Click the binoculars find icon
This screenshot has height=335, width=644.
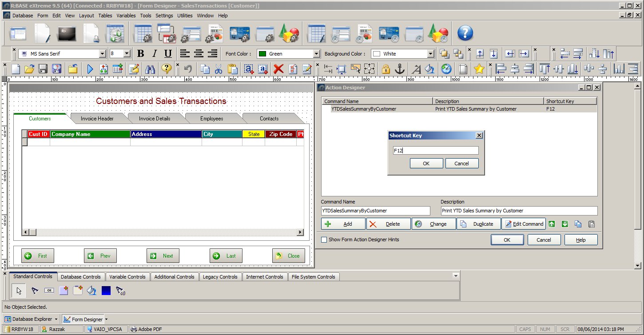[150, 69]
